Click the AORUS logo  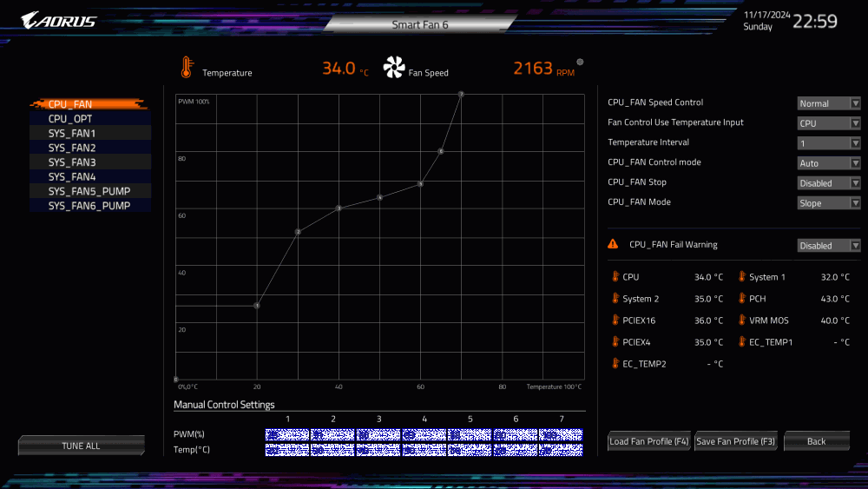point(59,21)
